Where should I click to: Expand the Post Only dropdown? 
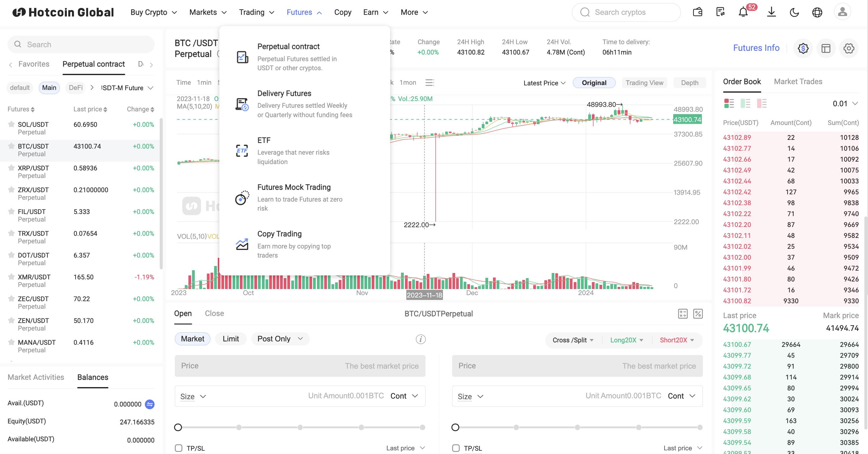coord(280,339)
